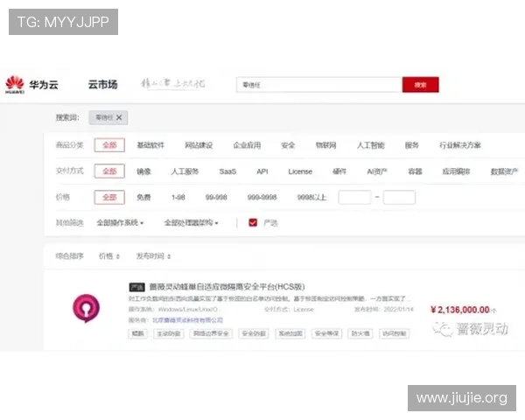Open the 全部操作系统 dropdown
This screenshot has height=420, width=525.
tap(120, 223)
